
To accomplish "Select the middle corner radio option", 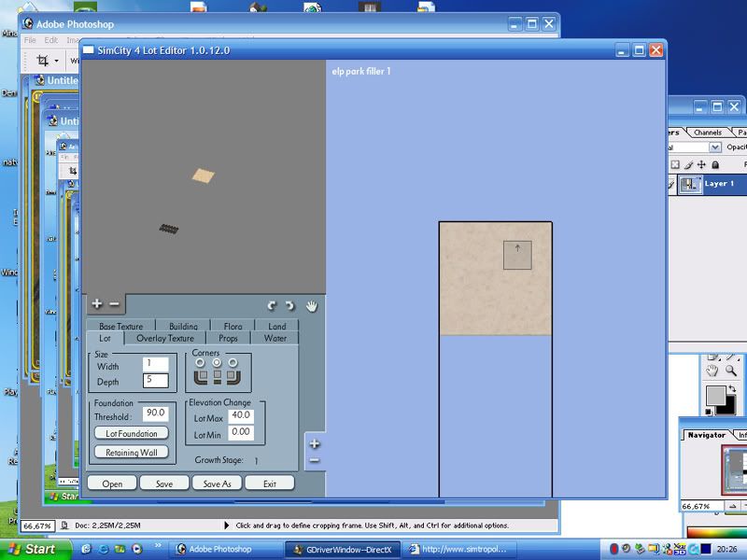I will pos(217,363).
